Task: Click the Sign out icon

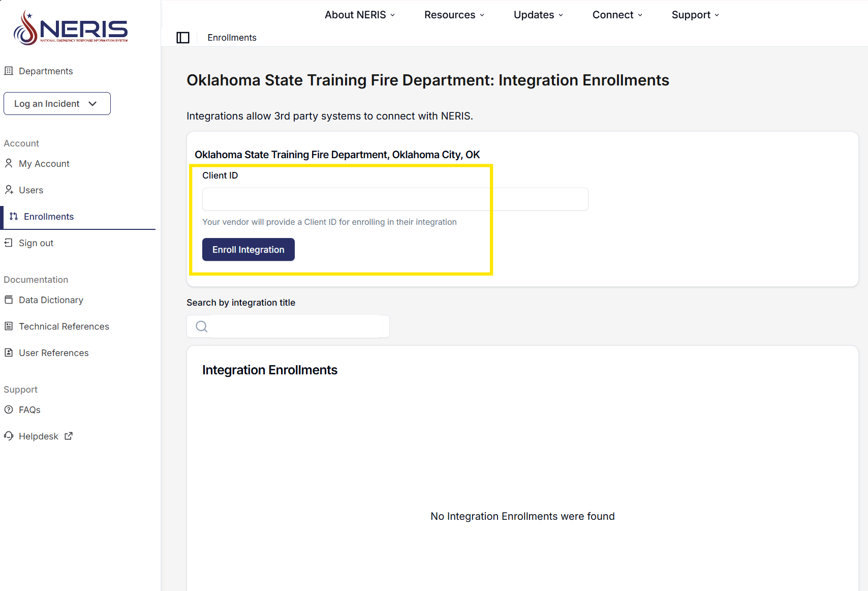Action: (9, 243)
